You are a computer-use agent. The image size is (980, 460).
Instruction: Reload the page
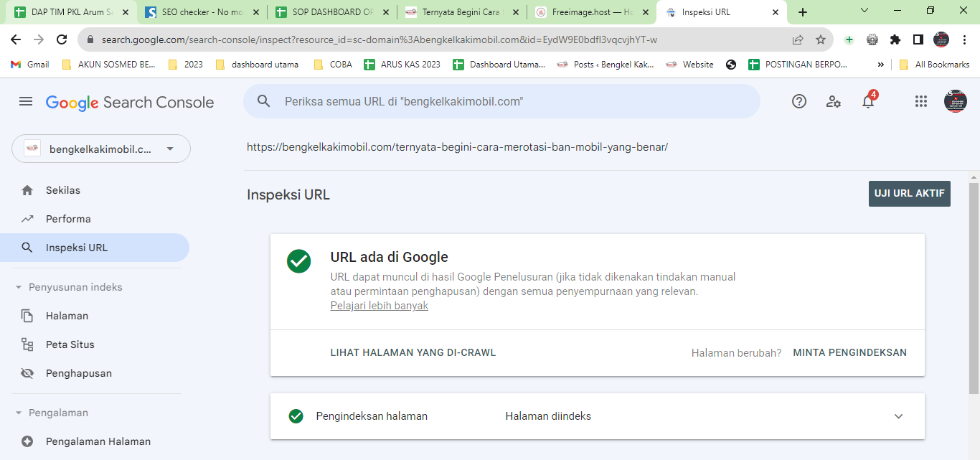[62, 39]
